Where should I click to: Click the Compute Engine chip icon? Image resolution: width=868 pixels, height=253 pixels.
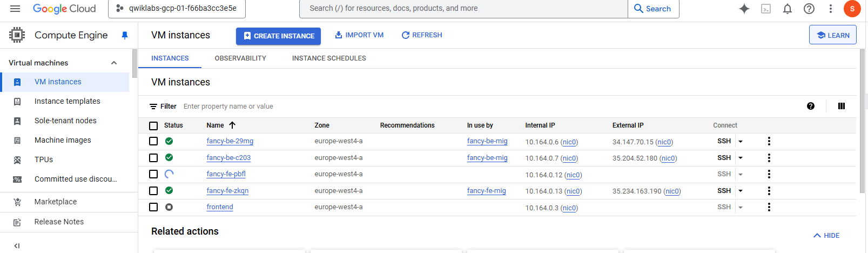click(17, 35)
